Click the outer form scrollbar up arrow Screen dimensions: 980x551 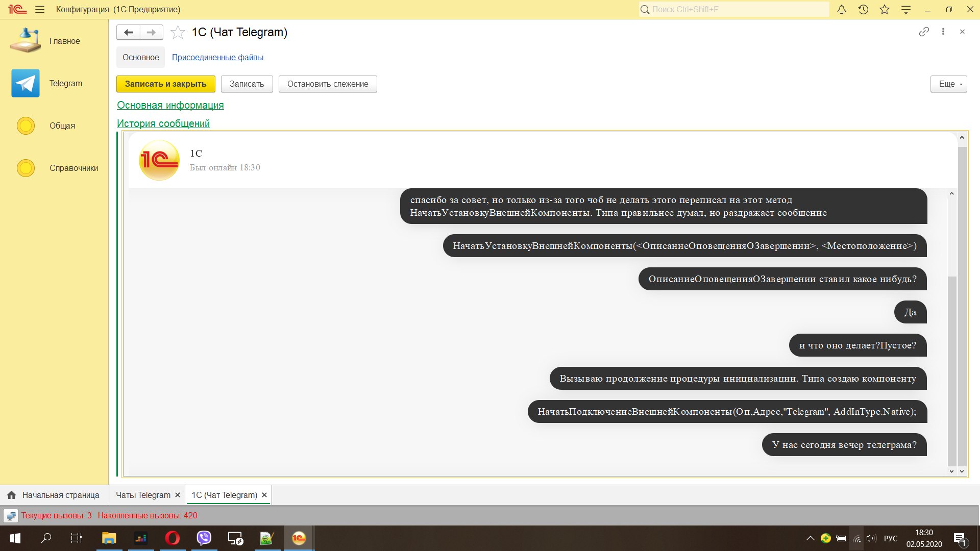coord(962,138)
